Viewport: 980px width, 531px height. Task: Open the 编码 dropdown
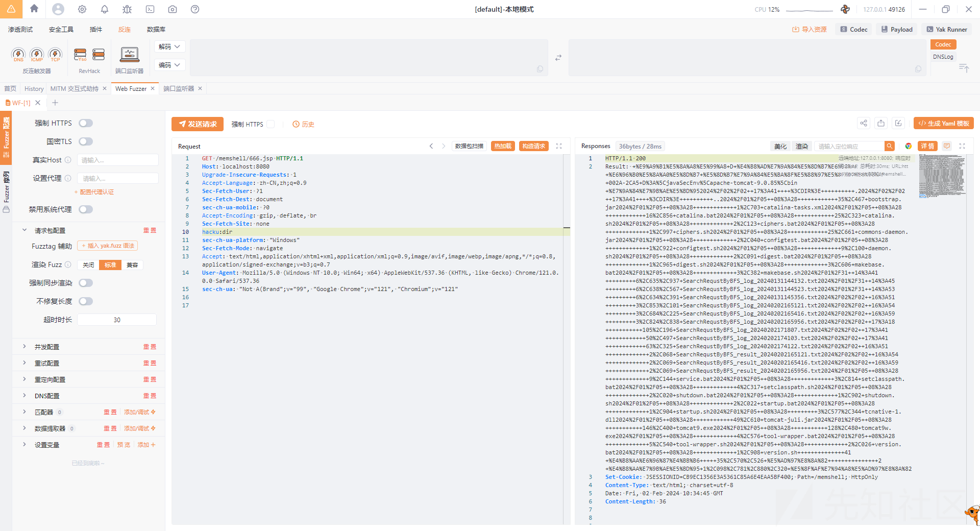click(x=170, y=65)
